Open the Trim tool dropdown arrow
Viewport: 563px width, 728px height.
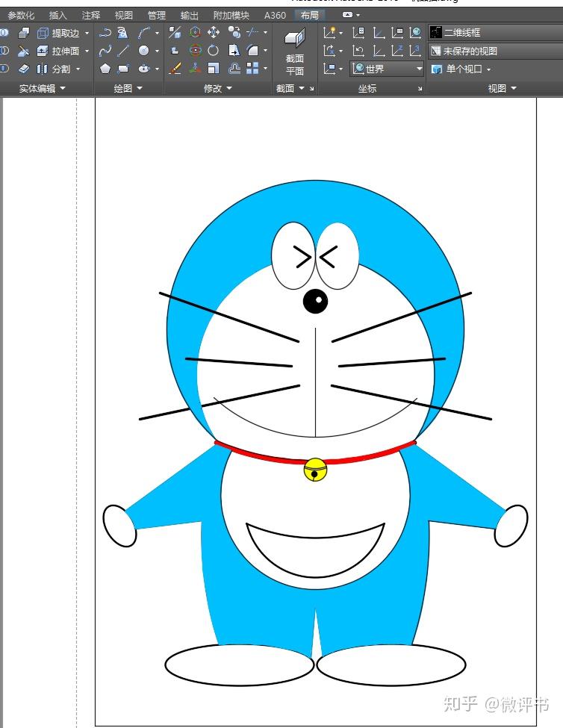tap(265, 33)
